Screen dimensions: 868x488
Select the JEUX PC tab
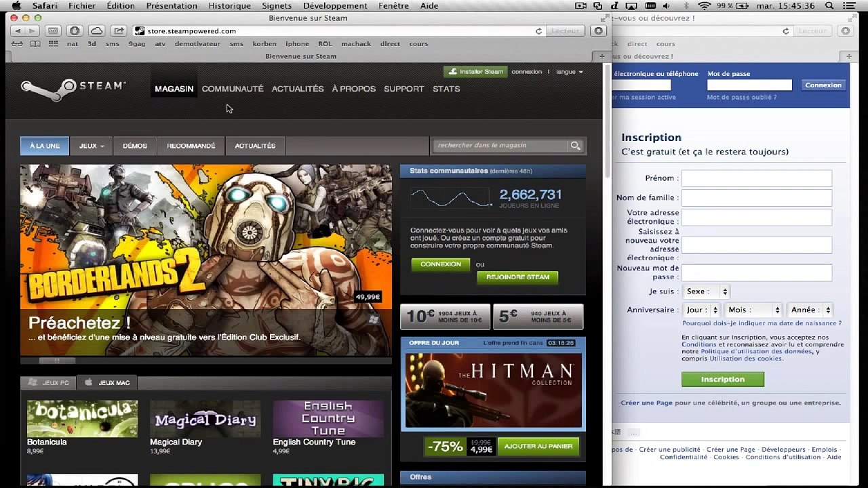(x=49, y=383)
